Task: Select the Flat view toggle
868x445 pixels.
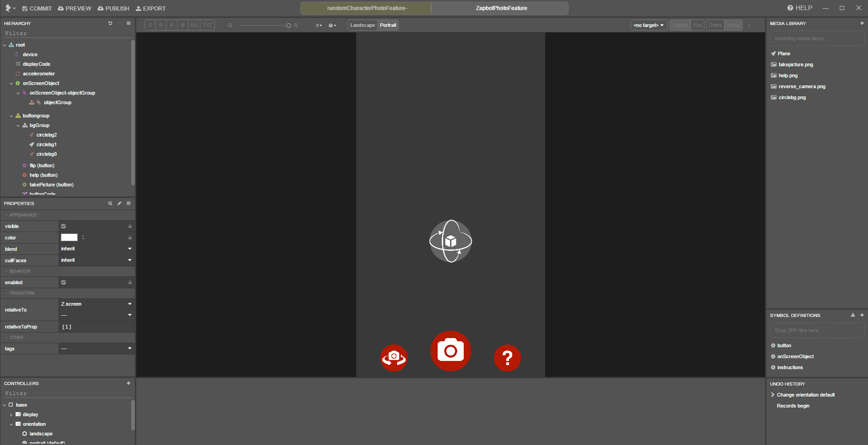Action: 697,25
